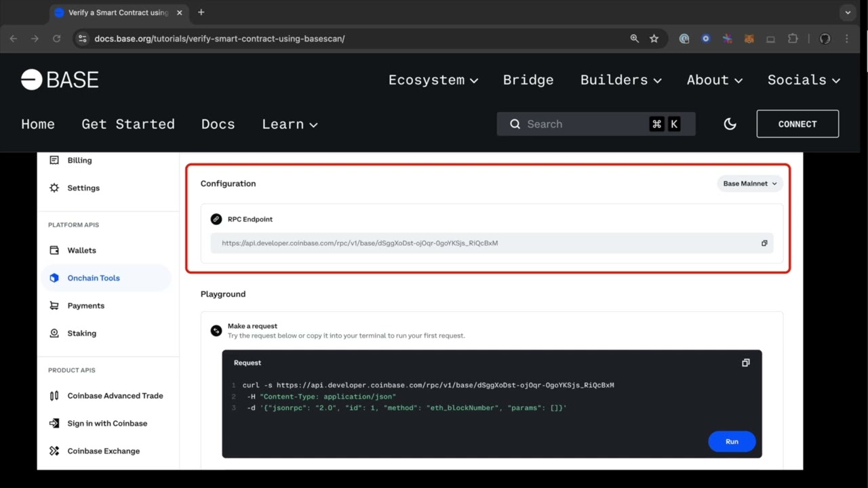
Task: Click the Content-Type header line
Action: [321, 396]
